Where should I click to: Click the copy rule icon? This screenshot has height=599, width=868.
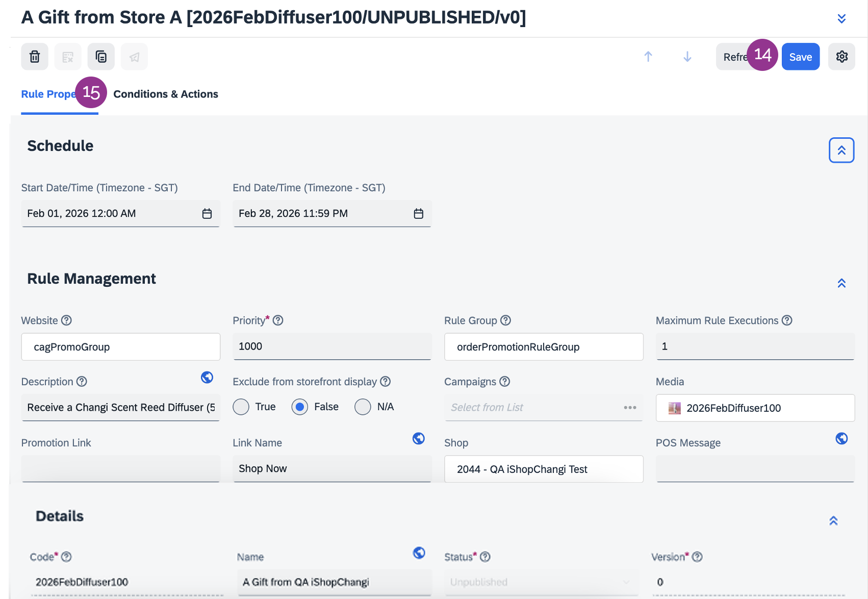(x=101, y=57)
